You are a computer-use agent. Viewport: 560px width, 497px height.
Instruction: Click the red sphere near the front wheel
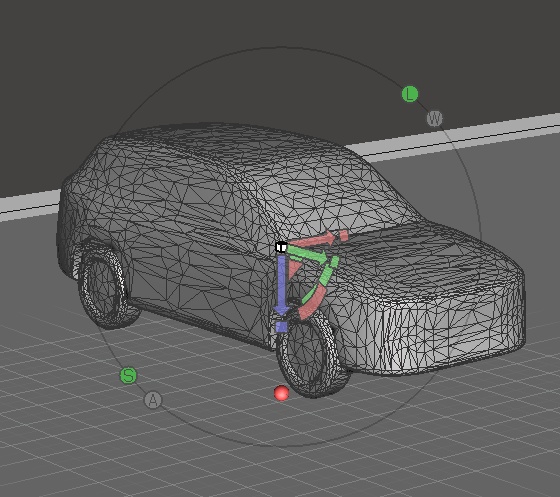[281, 393]
